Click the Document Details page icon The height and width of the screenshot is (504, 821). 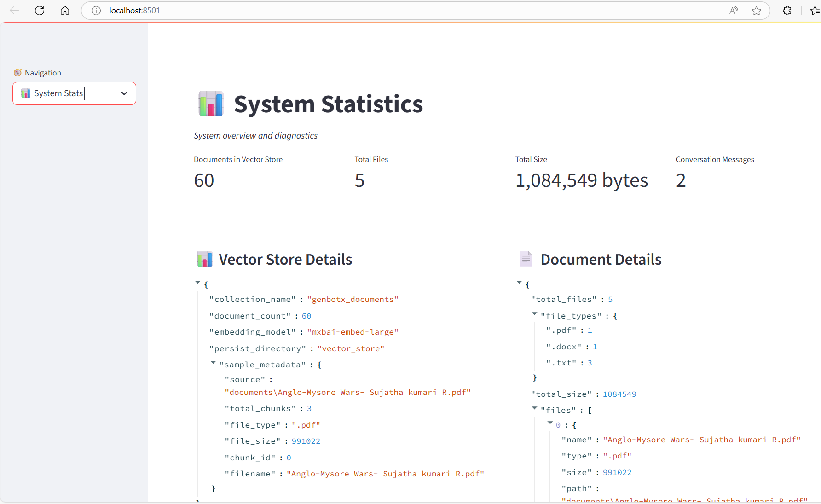[x=526, y=259]
